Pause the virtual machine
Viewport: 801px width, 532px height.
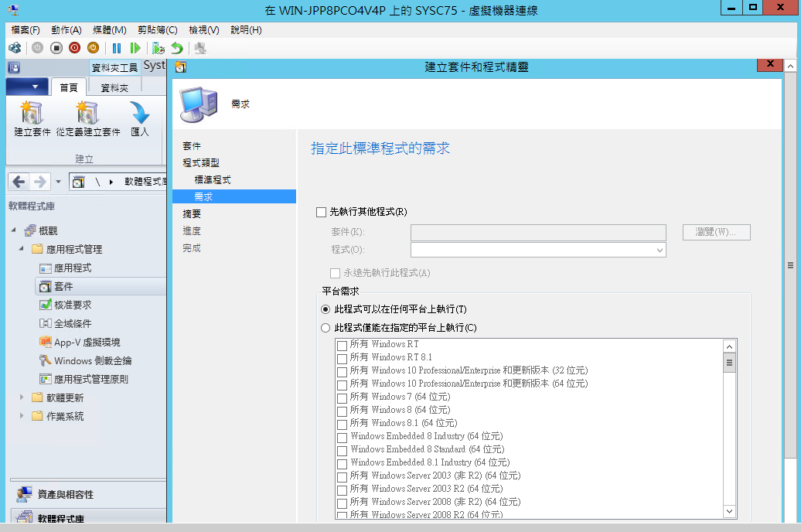[117, 48]
